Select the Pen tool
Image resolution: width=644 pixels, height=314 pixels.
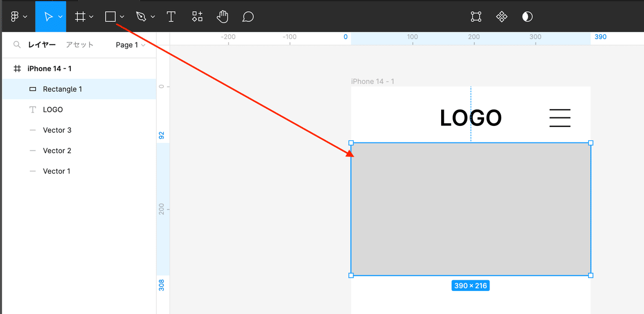point(141,17)
